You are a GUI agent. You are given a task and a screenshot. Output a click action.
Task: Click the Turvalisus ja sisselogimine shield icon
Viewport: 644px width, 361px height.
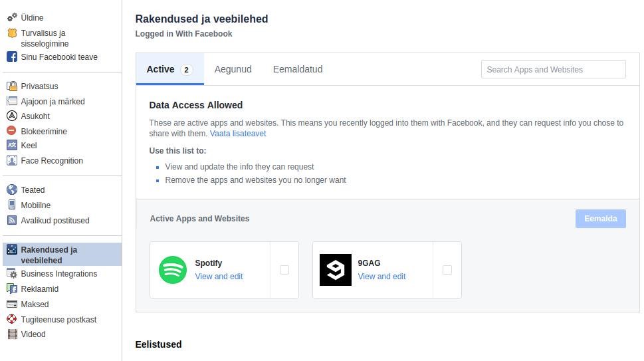coord(13,33)
